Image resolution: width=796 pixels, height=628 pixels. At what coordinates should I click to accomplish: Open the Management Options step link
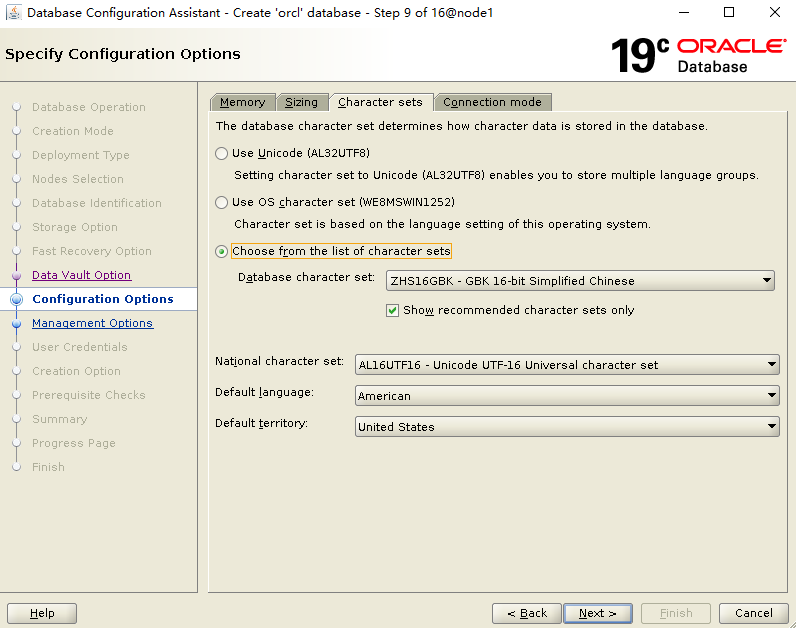pos(92,323)
